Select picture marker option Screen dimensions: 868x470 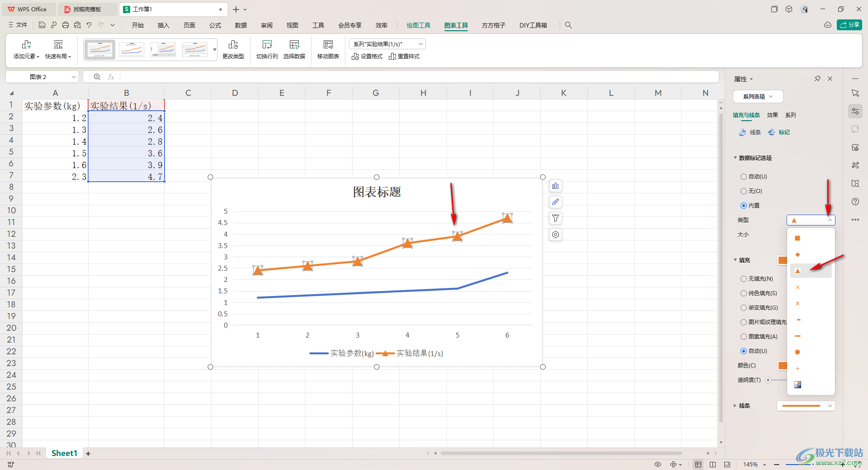click(797, 385)
